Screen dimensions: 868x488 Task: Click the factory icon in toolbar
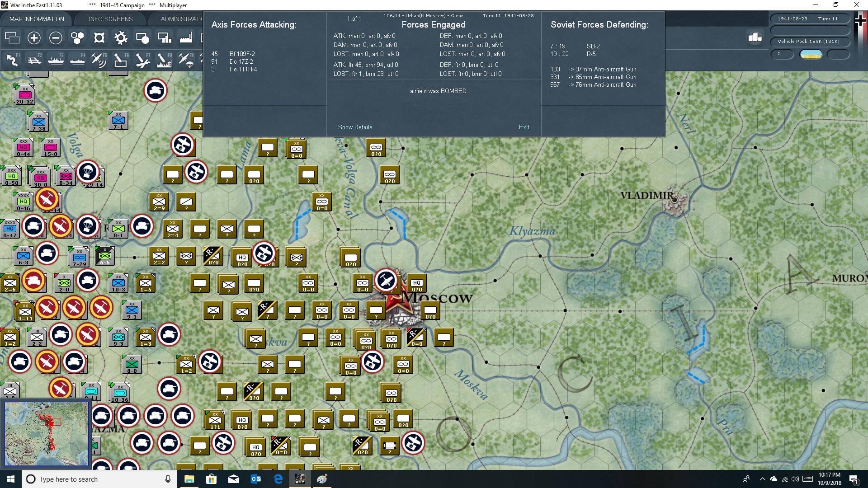(x=186, y=38)
